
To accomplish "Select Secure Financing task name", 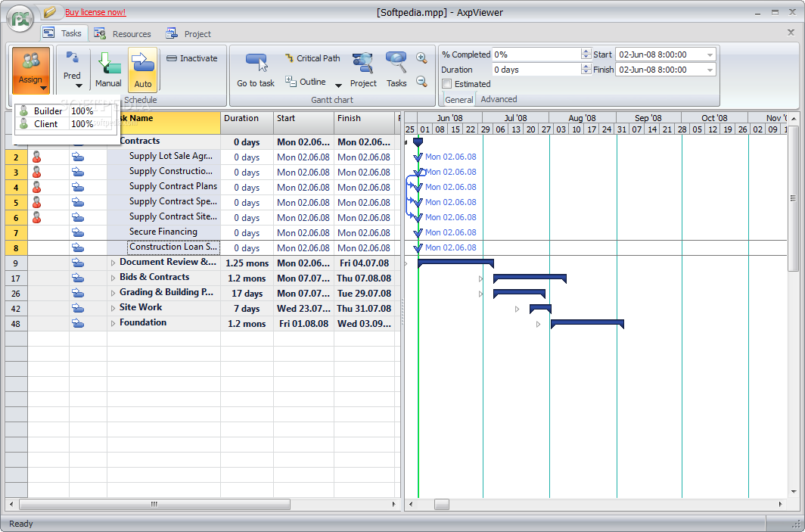I will pos(163,232).
